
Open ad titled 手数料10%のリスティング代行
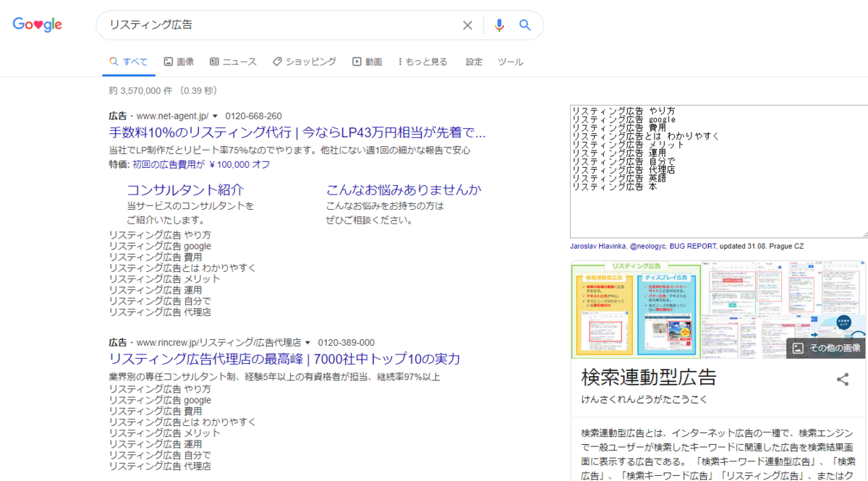tap(297, 133)
